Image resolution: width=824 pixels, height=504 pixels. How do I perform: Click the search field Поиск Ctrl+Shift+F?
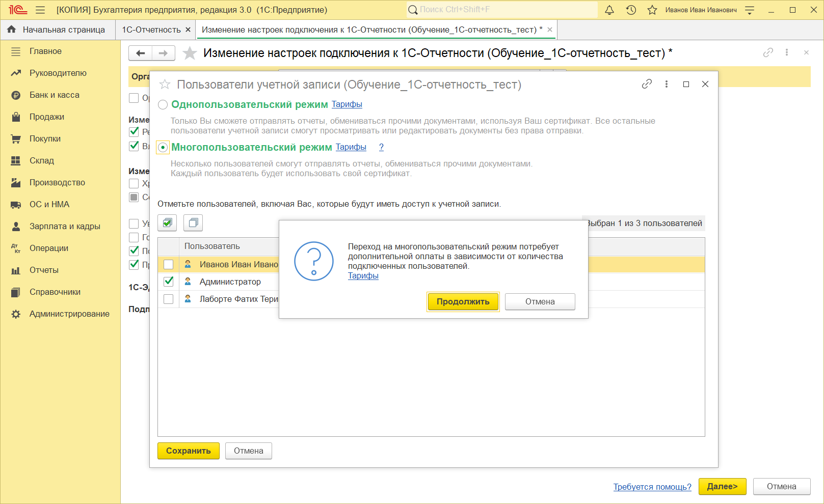pyautogui.click(x=502, y=10)
